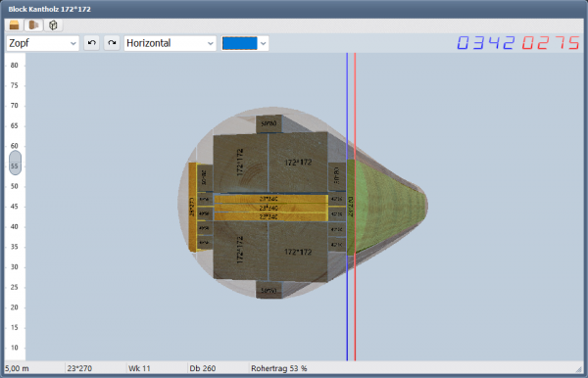This screenshot has width=588, height=378.
Task: Click the blue 0342 digital readout
Action: pyautogui.click(x=486, y=43)
